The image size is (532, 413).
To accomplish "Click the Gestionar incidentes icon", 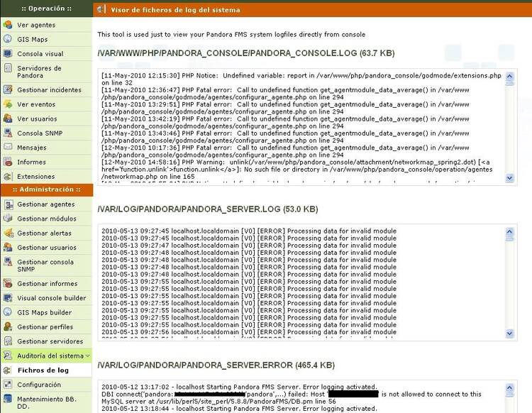I will (8, 90).
